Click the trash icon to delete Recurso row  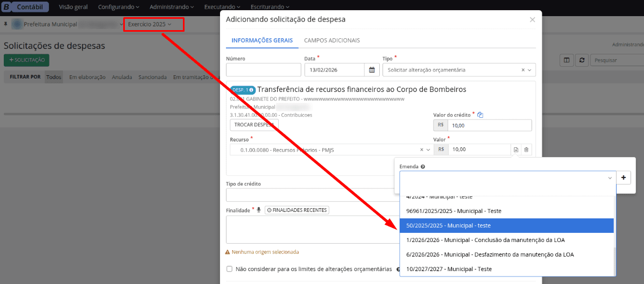pos(526,150)
